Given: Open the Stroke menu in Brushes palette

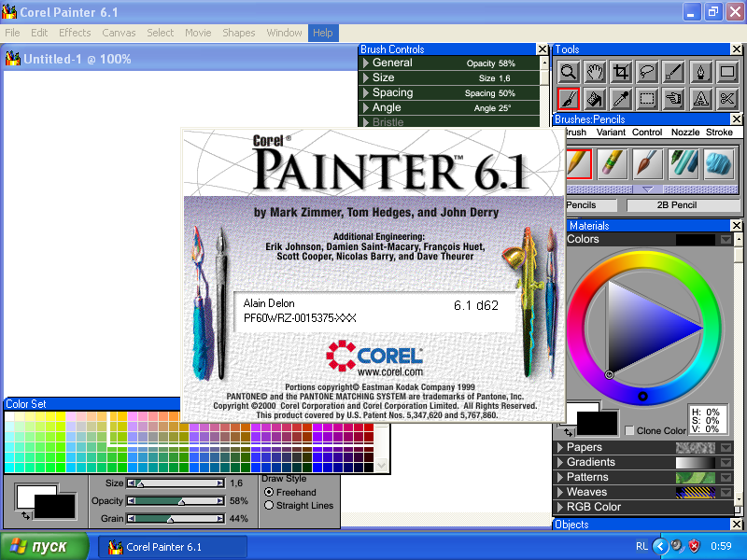Looking at the screenshot, I should 719,133.
